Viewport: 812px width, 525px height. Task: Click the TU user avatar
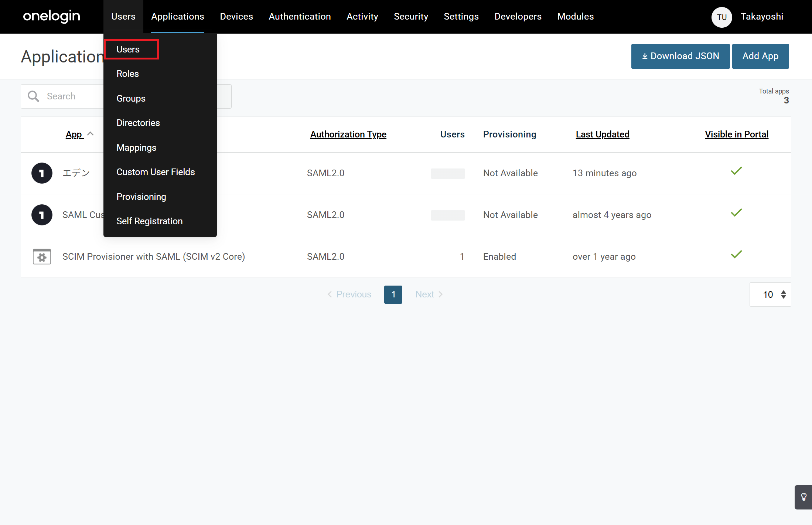coord(721,17)
